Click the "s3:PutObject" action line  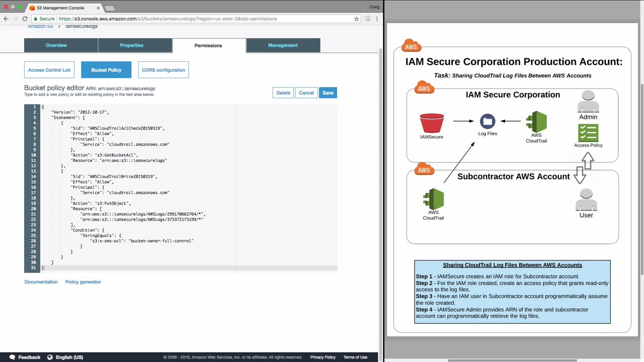[x=101, y=203]
